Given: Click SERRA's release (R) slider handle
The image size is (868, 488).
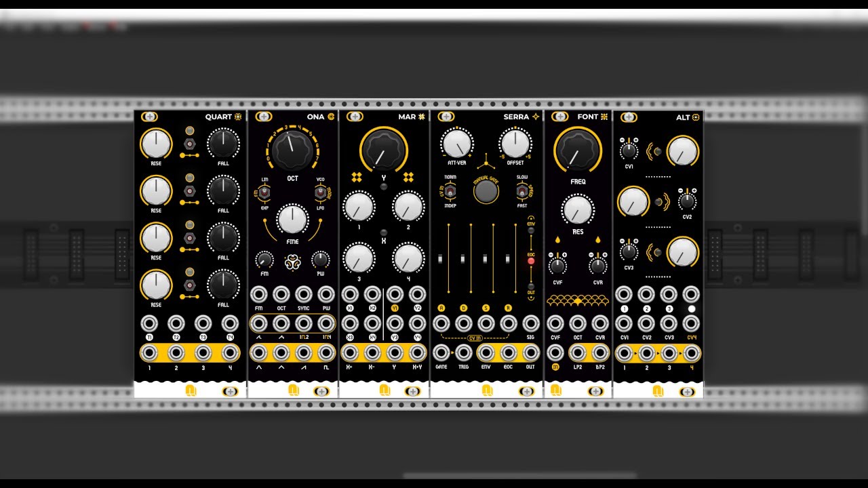Looking at the screenshot, I should pyautogui.click(x=508, y=259).
